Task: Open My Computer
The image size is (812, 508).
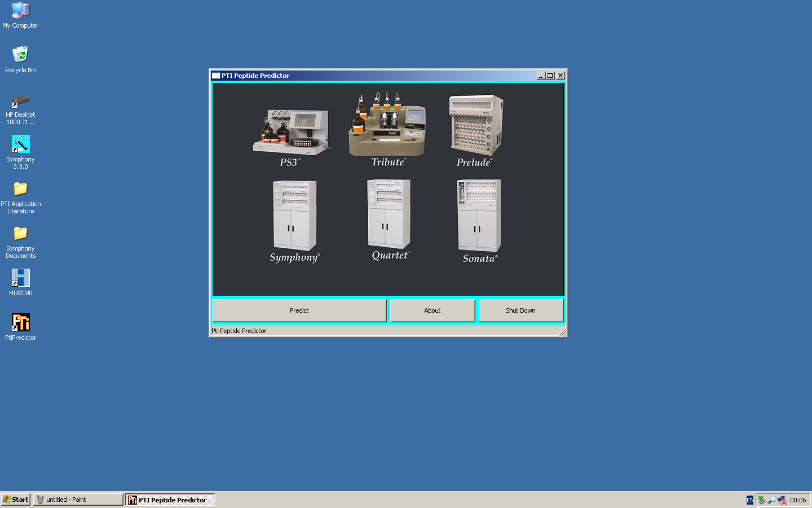Action: point(20,10)
